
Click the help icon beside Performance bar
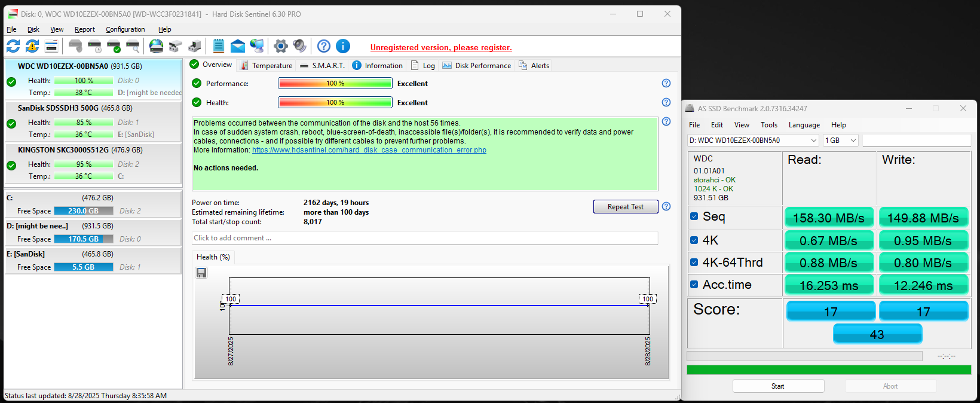tap(666, 83)
